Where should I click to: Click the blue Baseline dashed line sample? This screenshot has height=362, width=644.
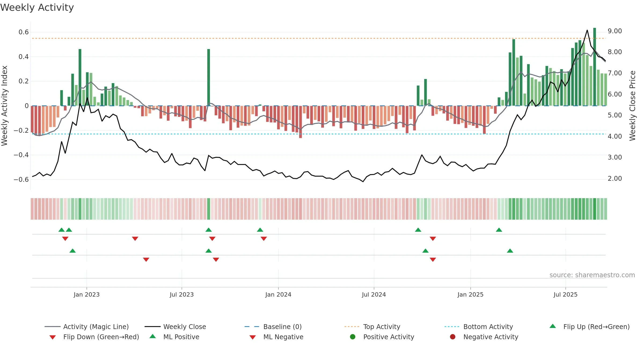[252, 327]
